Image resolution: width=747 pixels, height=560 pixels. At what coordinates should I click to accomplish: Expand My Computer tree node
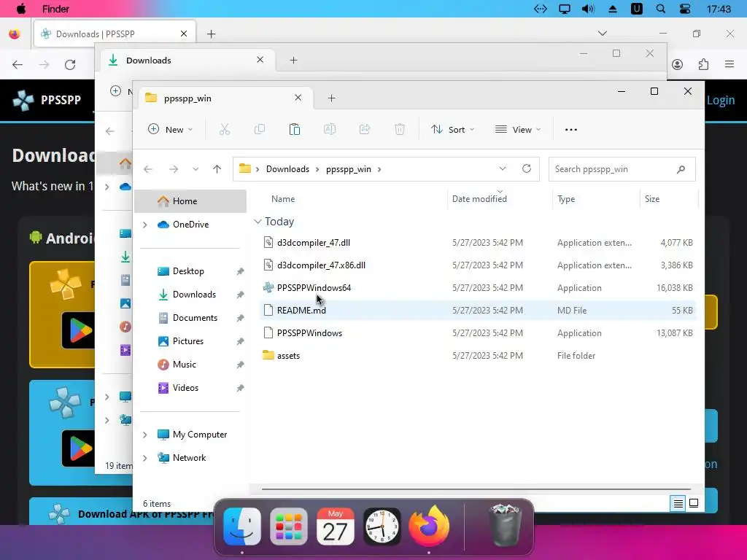point(145,435)
